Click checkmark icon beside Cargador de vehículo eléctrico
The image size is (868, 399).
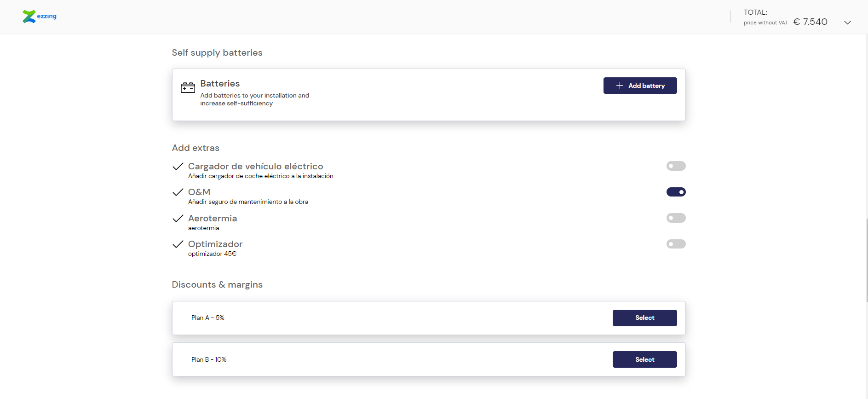pyautogui.click(x=178, y=166)
